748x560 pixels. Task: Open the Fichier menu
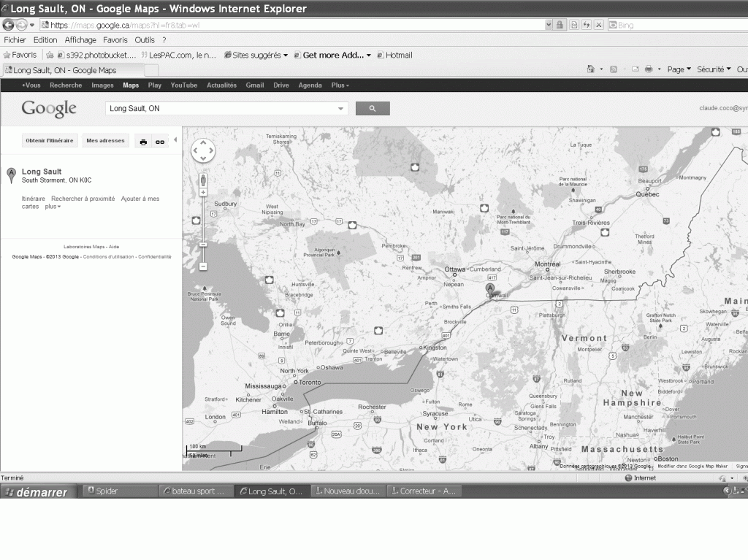[15, 40]
